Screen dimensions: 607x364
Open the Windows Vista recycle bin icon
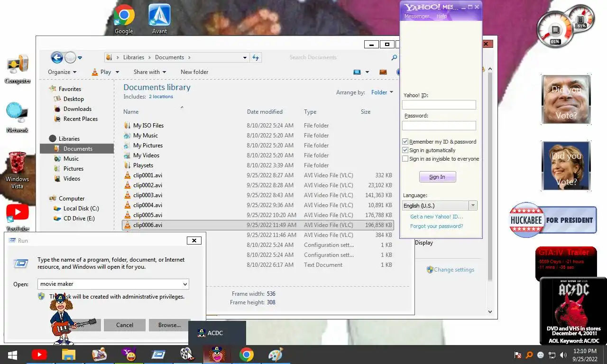tap(18, 171)
